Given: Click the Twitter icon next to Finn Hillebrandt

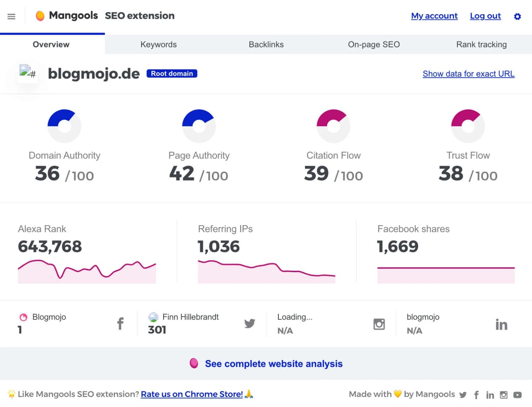Looking at the screenshot, I should coord(250,323).
